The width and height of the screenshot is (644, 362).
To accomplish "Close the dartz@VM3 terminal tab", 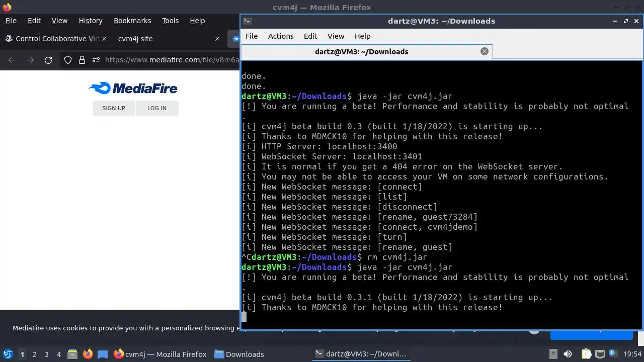I will [485, 51].
